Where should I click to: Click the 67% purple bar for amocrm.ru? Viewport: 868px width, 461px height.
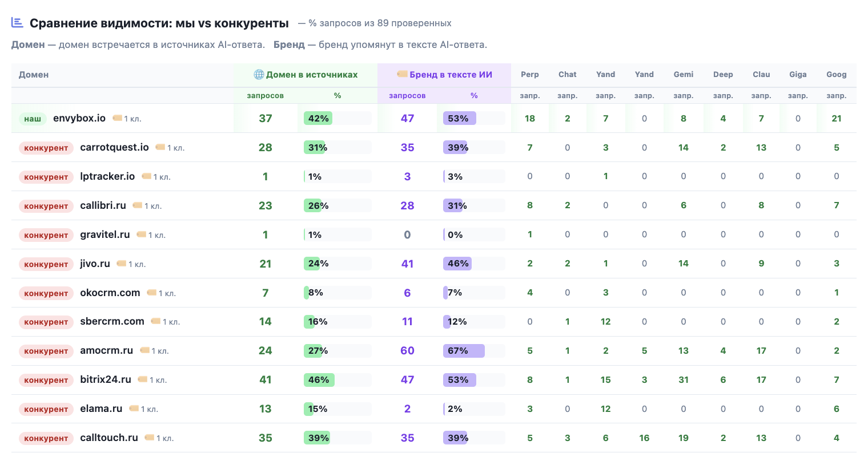[x=464, y=351]
